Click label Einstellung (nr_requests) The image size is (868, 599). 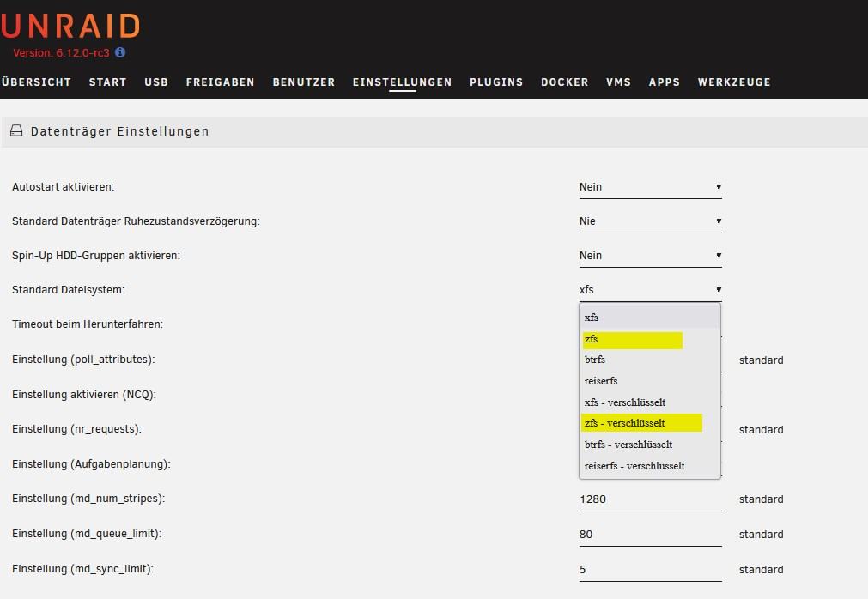point(77,429)
